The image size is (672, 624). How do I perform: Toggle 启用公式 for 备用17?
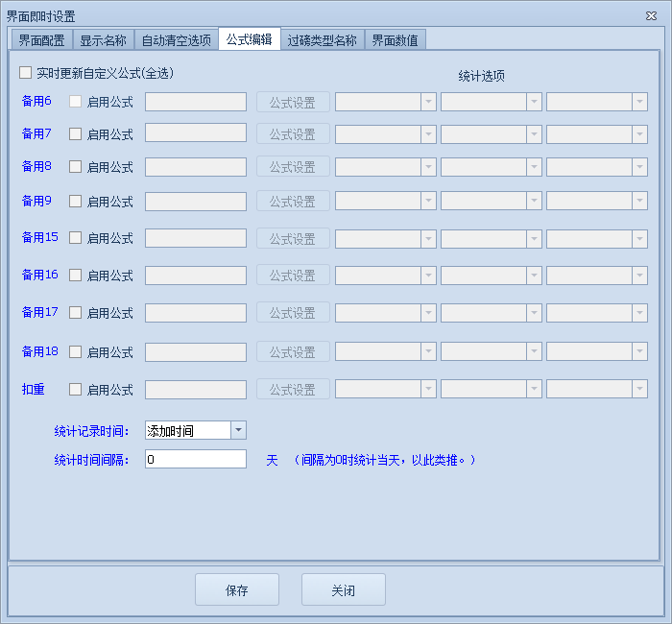(x=76, y=312)
